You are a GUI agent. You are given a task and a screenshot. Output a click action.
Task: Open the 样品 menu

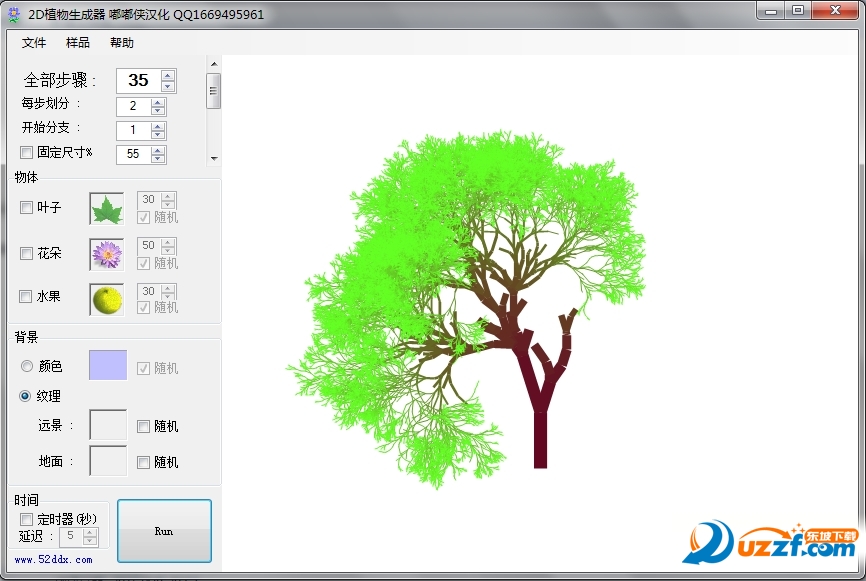pos(78,43)
